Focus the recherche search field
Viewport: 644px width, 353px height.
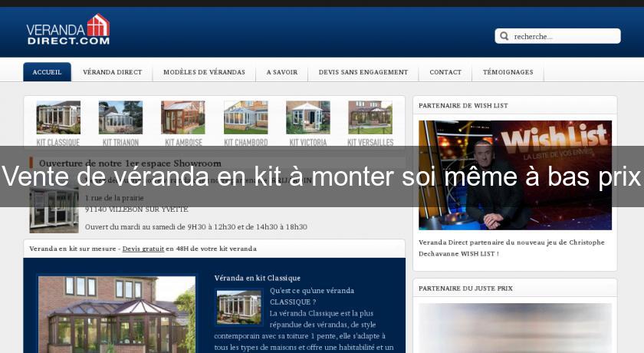[558, 36]
